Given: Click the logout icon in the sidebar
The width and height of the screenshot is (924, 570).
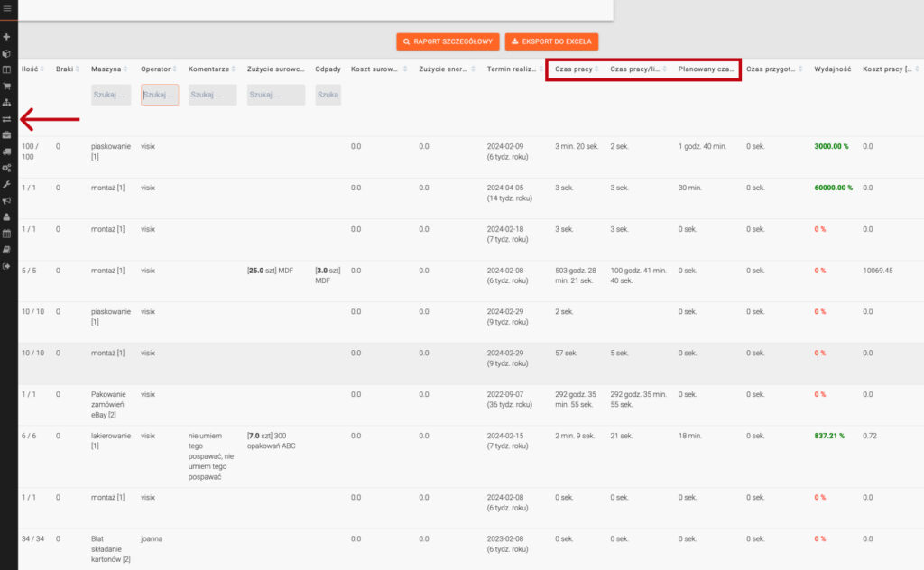Looking at the screenshot, I should tap(7, 265).
